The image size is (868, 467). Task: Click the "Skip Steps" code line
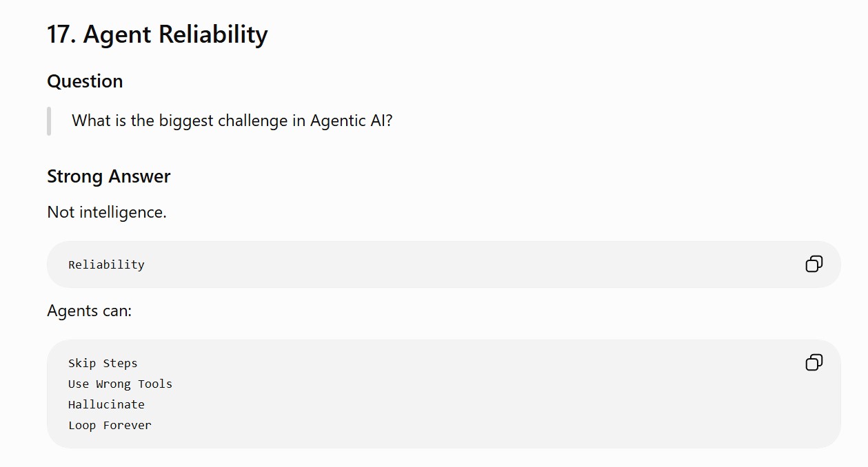(x=103, y=364)
